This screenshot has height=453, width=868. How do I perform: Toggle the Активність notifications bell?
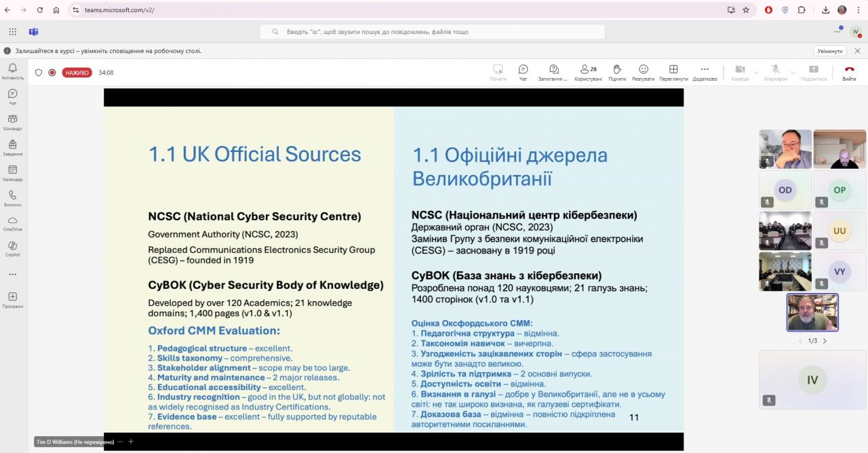pyautogui.click(x=12, y=71)
